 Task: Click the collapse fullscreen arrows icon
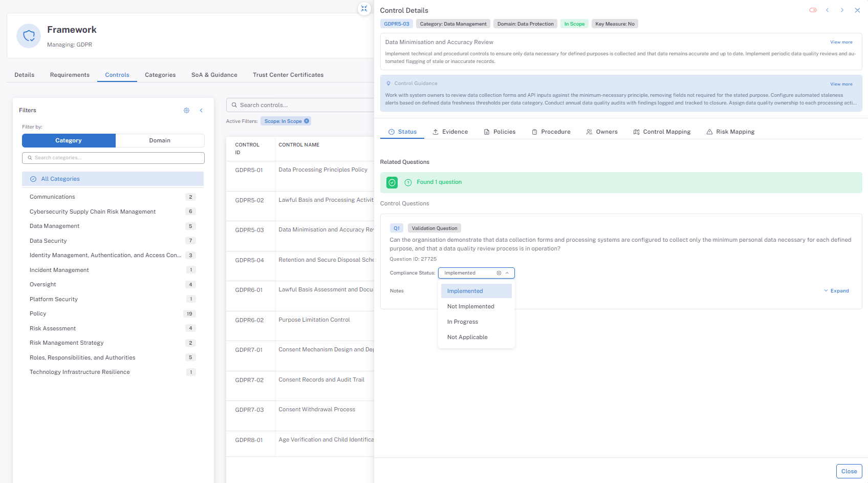click(364, 9)
